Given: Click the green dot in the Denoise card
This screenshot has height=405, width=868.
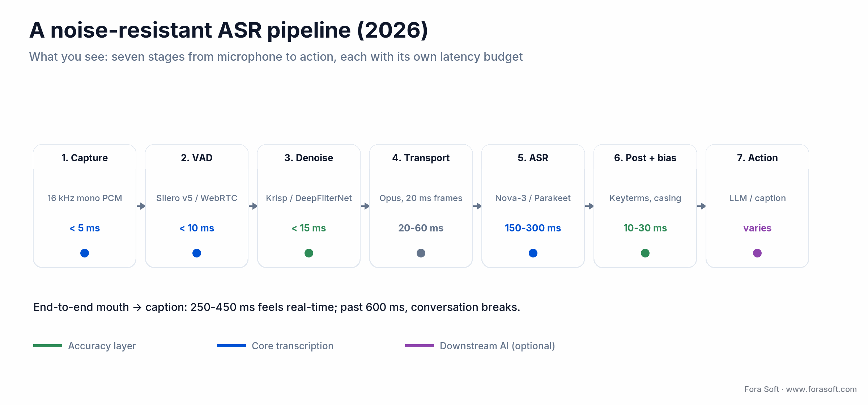Looking at the screenshot, I should (309, 253).
